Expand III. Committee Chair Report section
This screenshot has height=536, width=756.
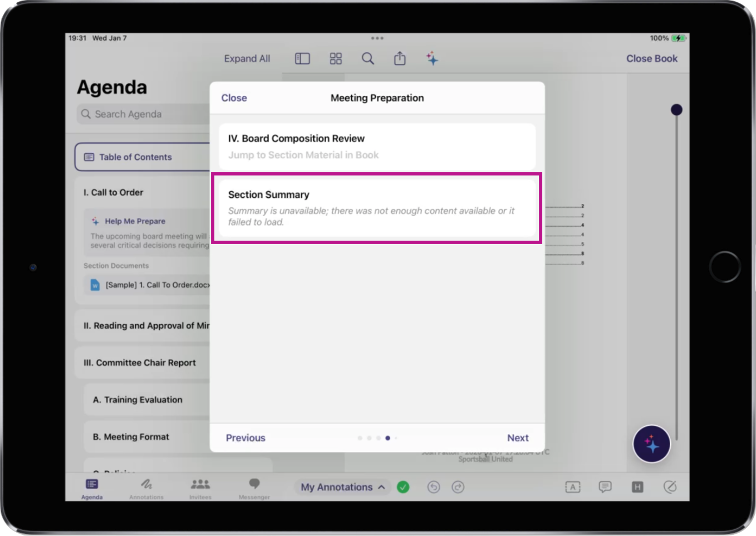[x=140, y=363]
